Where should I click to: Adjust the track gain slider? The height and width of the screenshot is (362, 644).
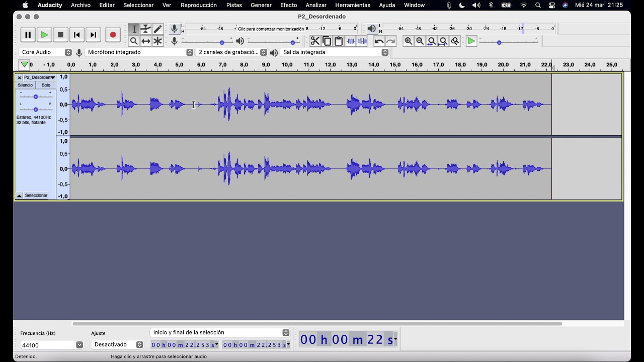click(36, 96)
